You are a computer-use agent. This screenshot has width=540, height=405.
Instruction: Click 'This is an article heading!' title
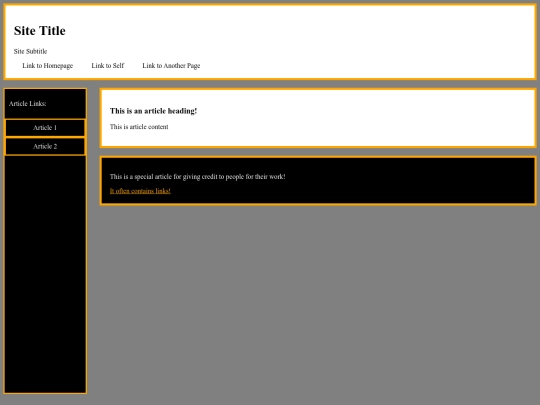click(x=153, y=111)
